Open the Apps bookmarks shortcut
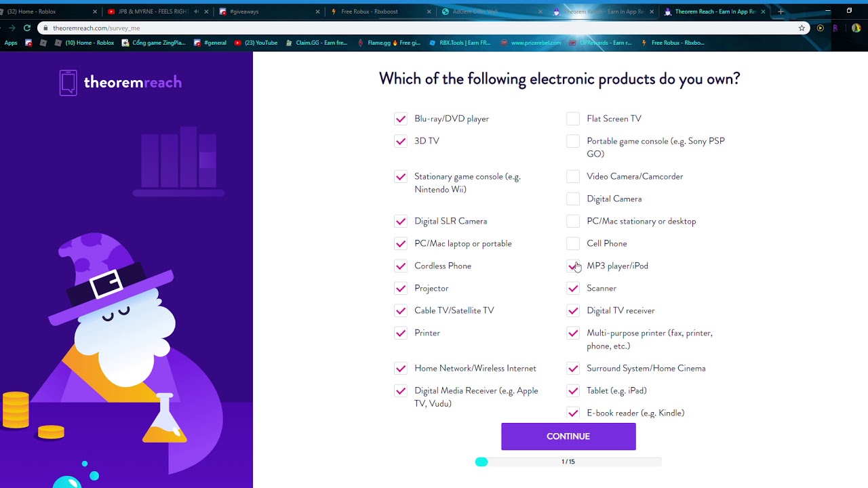 [11, 43]
